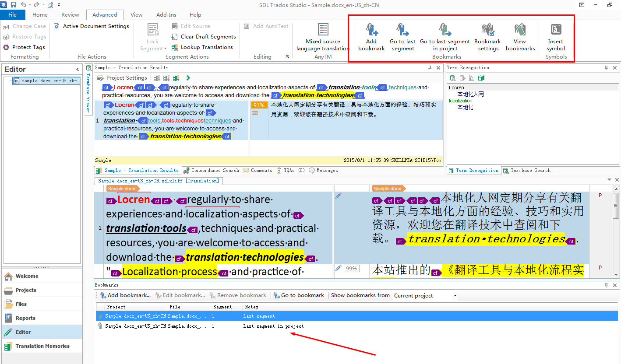Open Project Settings in Translation Results
The width and height of the screenshot is (621, 364).
[122, 78]
